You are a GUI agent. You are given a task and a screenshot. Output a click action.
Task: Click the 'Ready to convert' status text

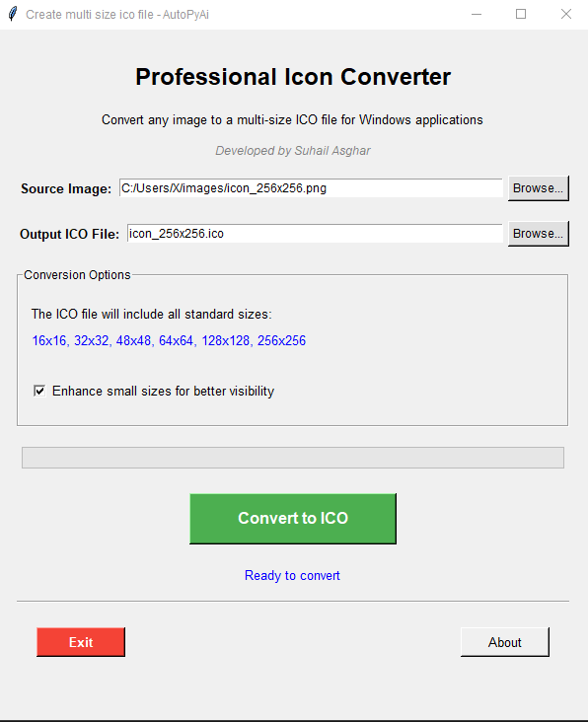point(292,576)
